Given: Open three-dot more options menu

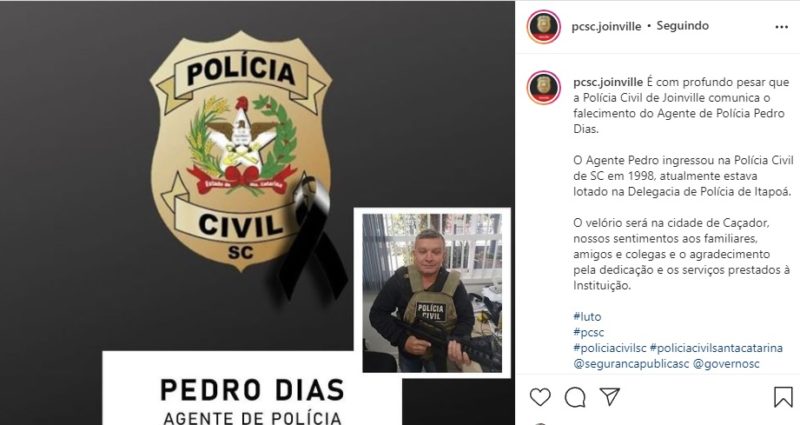Looking at the screenshot, I should pos(782,27).
